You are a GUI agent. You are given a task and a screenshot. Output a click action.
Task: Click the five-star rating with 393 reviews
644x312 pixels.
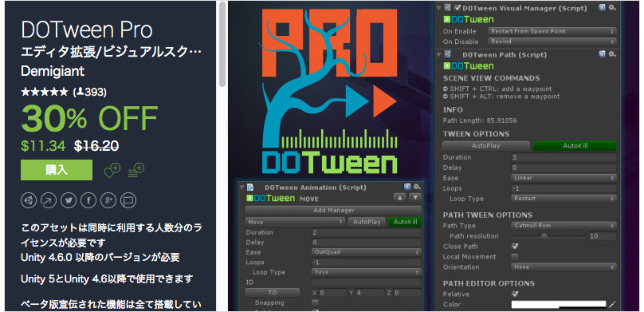[64, 92]
